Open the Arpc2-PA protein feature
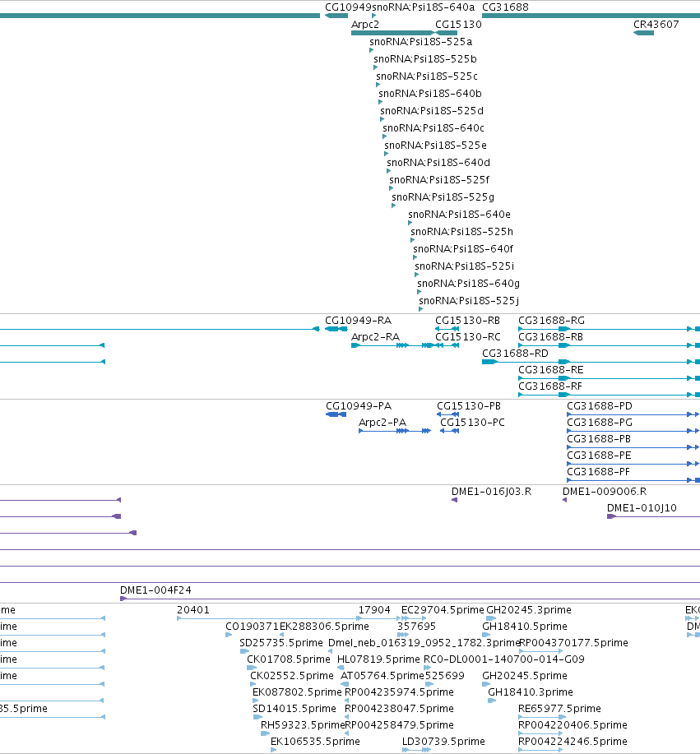Screen dimensions: 700x754 point(395,431)
